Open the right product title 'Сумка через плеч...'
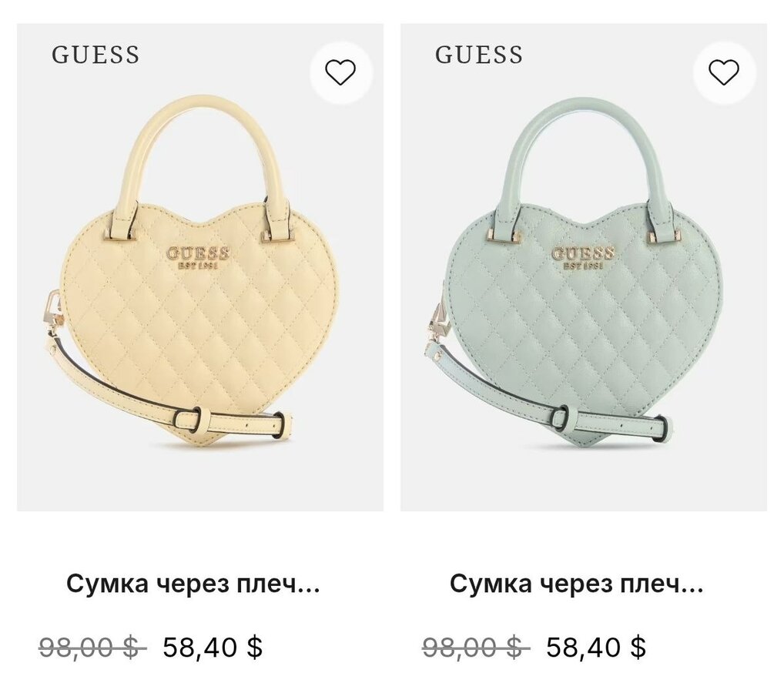784x693 pixels. 576,584
